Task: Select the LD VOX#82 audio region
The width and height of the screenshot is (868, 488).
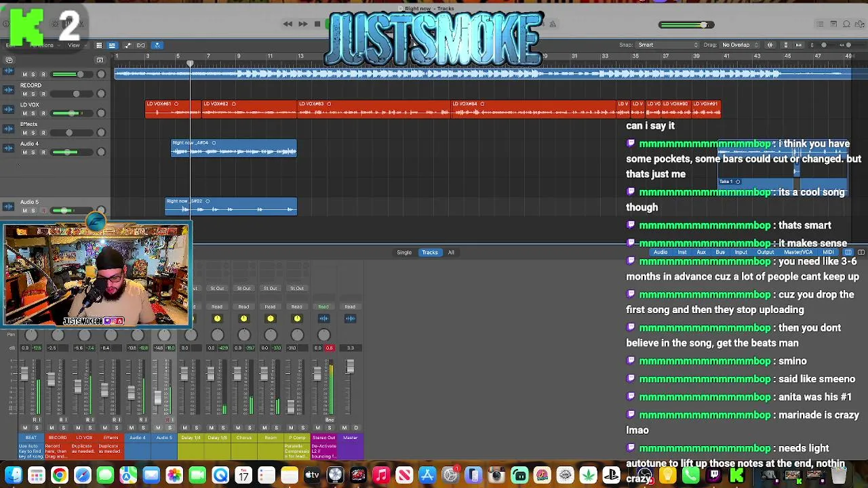Action: [250, 108]
